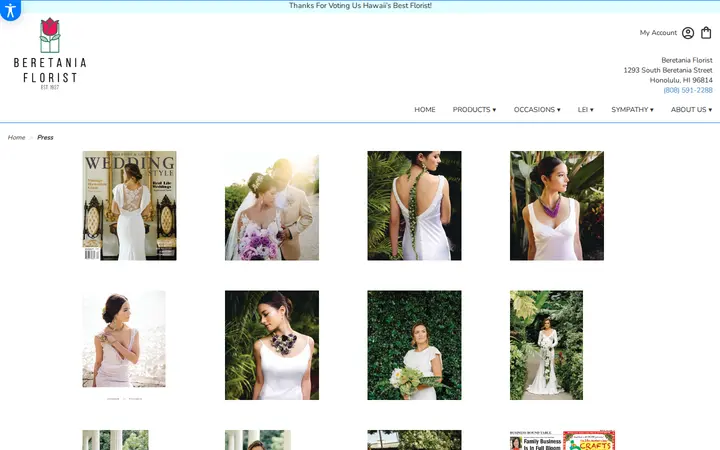
Task: Click the Beretania Florist name above address
Action: [686, 60]
